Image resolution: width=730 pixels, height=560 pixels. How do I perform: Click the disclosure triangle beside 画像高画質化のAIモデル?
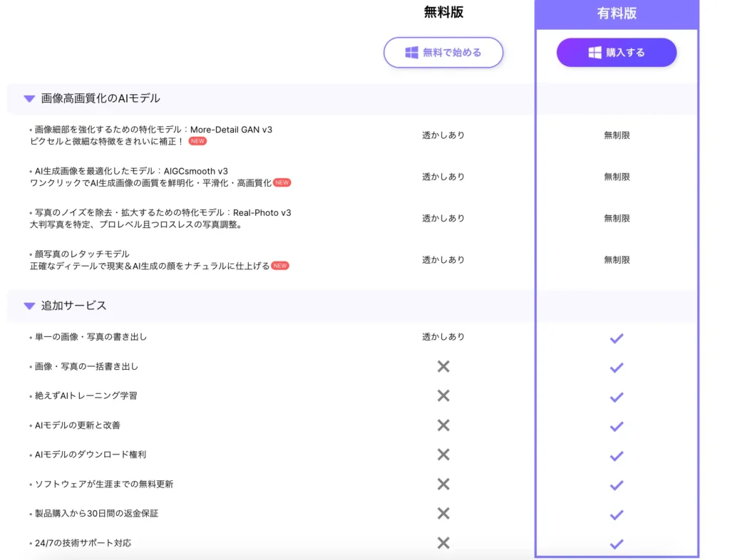(29, 98)
